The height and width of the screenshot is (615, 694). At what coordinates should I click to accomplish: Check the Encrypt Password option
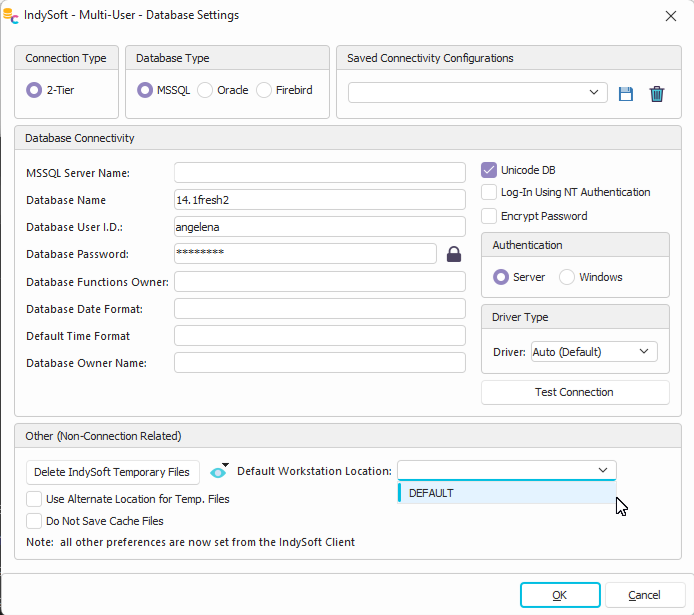pos(489,216)
